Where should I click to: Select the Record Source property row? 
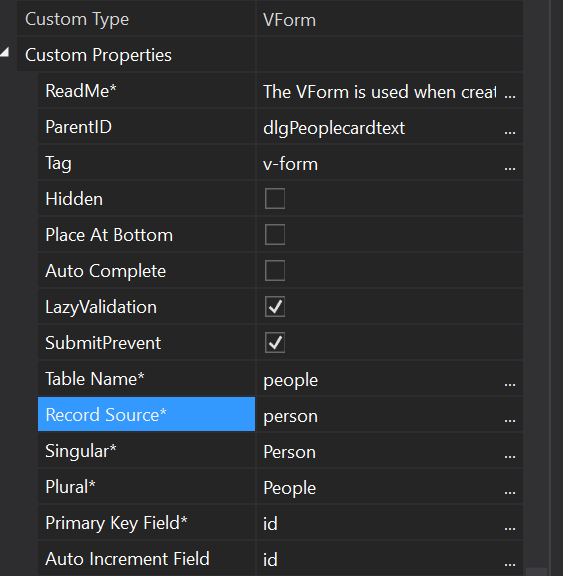pos(146,414)
